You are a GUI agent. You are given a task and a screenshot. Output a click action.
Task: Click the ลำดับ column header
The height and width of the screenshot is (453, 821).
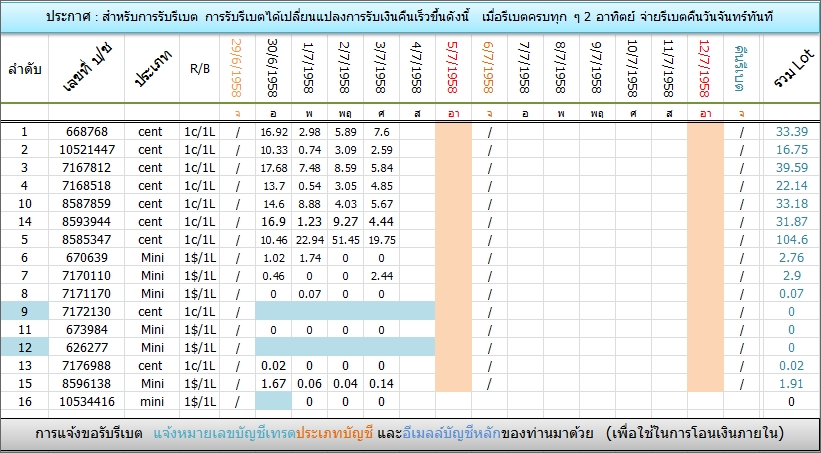25,69
